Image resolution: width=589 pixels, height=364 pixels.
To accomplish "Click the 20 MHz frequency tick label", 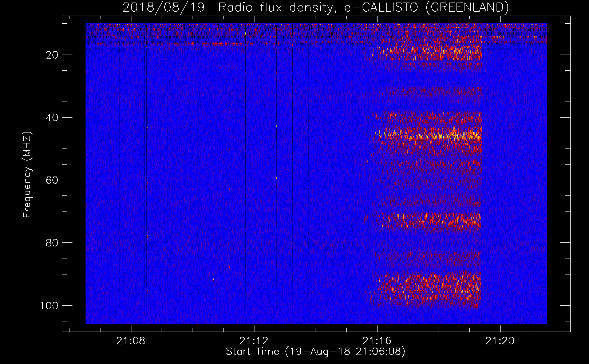I will point(52,55).
